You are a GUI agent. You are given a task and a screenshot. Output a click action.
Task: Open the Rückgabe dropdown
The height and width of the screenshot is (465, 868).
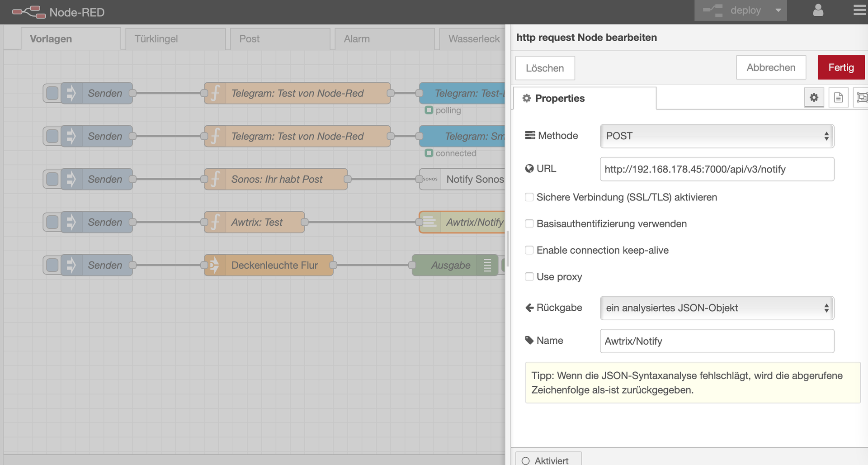pos(717,308)
